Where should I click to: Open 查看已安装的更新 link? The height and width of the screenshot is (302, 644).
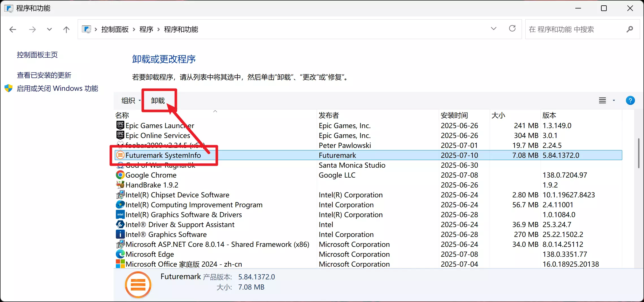[x=44, y=75]
